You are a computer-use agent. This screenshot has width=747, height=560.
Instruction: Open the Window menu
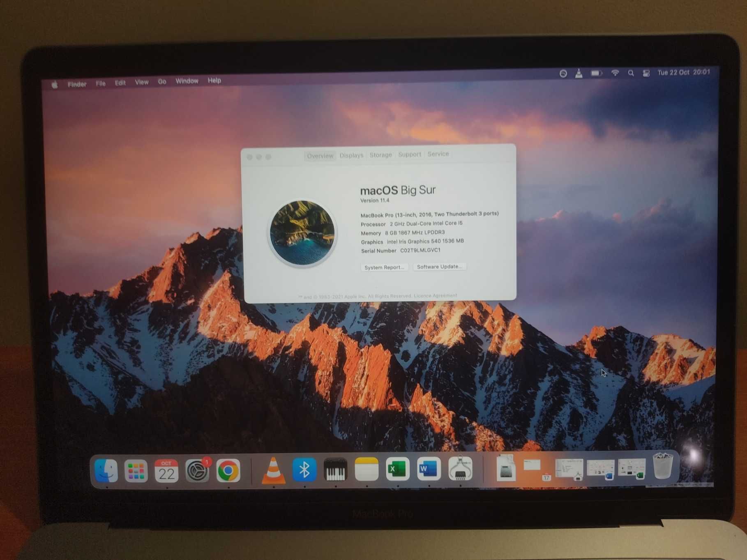point(187,81)
